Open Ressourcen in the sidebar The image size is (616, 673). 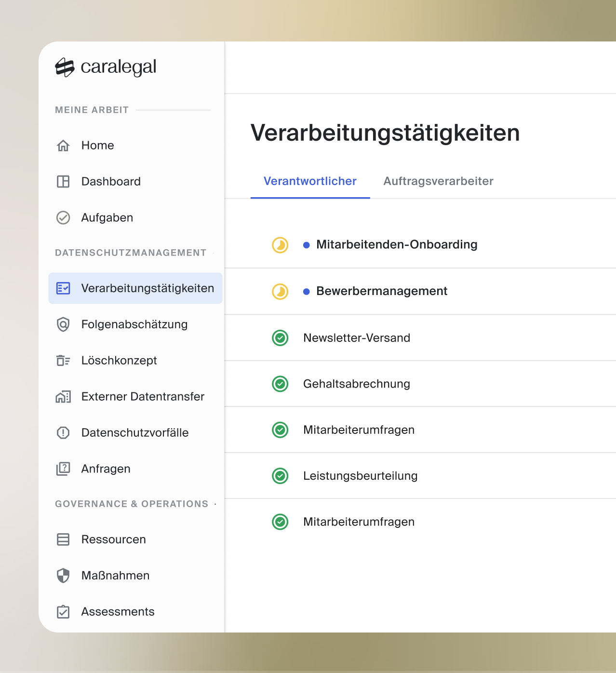tap(135, 539)
